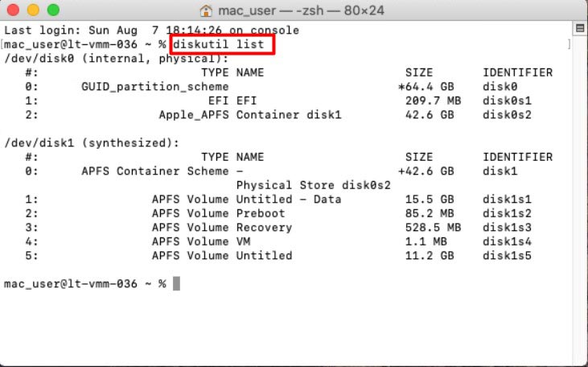
Task: Click the "Apple_APFS" partition type text
Action: (x=194, y=115)
